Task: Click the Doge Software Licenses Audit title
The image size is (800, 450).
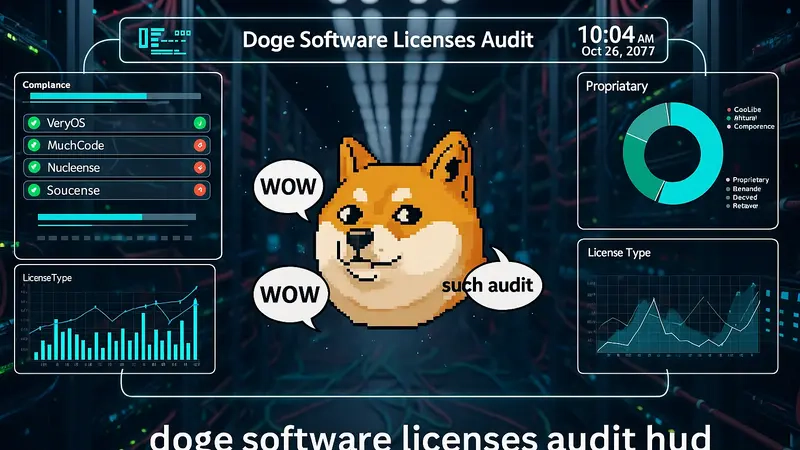Action: 388,40
